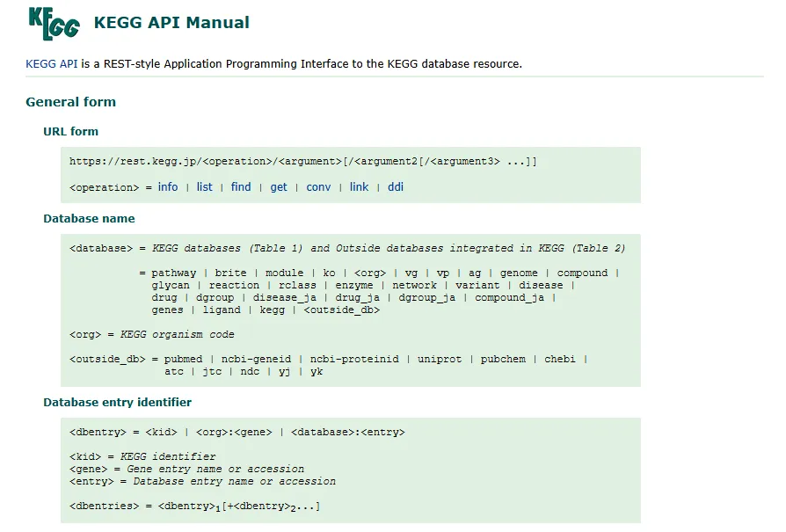Click the KEGG identifier definition line
The image size is (786, 532).
click(142, 457)
